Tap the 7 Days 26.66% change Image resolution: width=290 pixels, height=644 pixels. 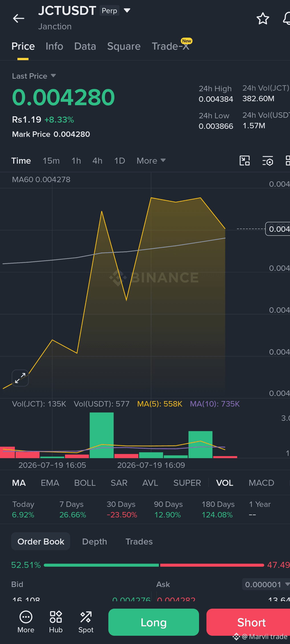tap(73, 510)
